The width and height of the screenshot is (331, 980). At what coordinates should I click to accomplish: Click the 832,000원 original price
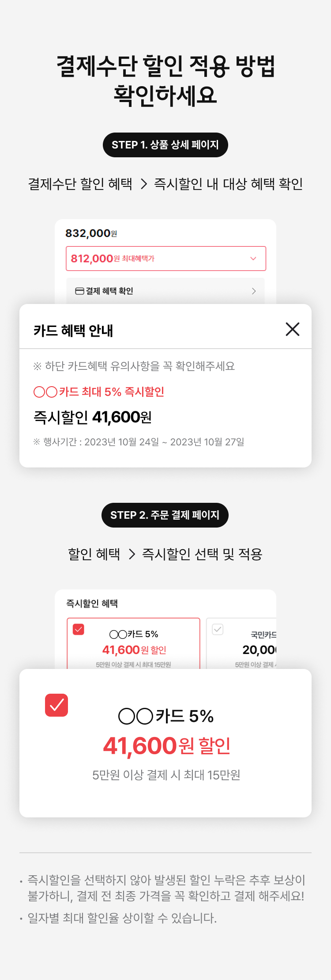pyautogui.click(x=91, y=233)
